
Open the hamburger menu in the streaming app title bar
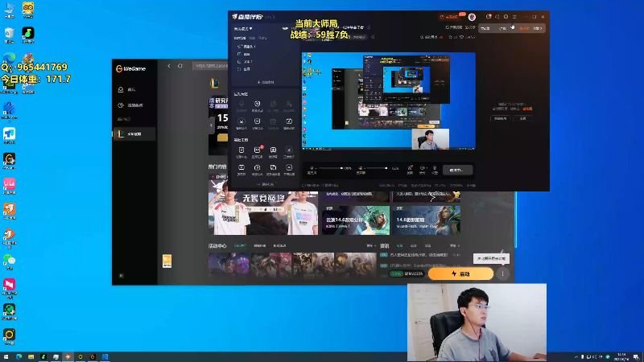pyautogui.click(x=514, y=17)
